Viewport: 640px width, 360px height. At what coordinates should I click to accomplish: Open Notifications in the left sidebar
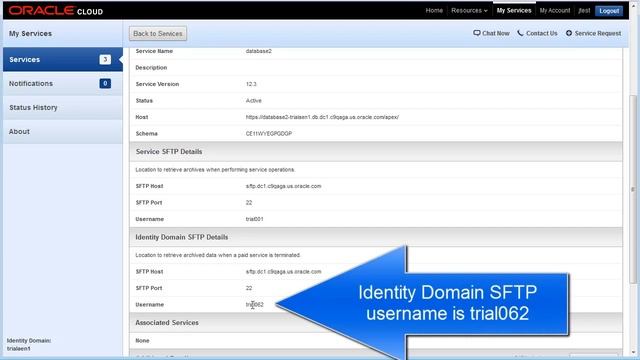(x=62, y=84)
